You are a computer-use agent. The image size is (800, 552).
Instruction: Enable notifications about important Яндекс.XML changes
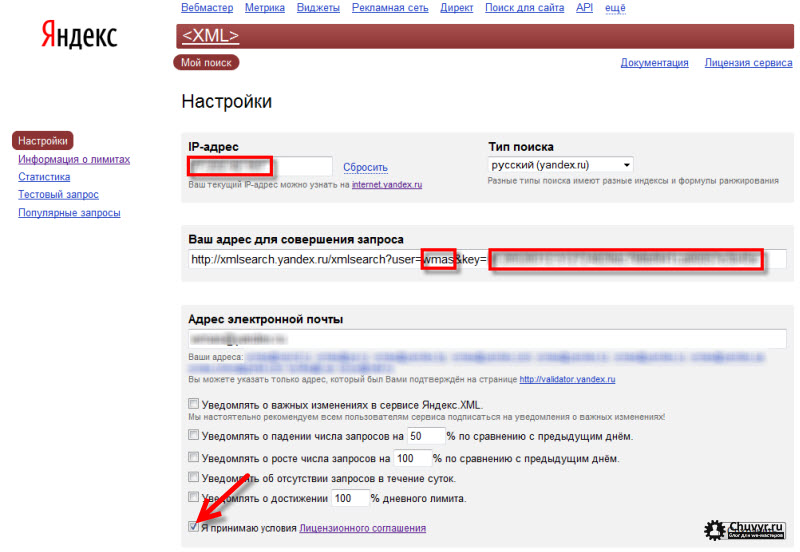click(x=193, y=404)
